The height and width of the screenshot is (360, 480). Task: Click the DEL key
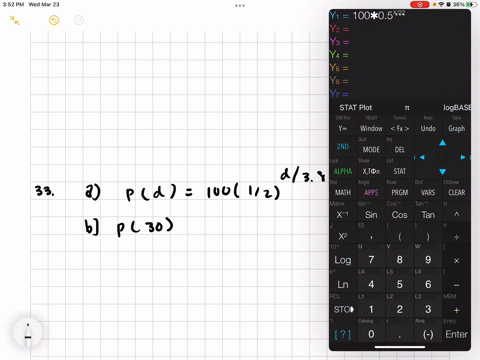(x=399, y=150)
